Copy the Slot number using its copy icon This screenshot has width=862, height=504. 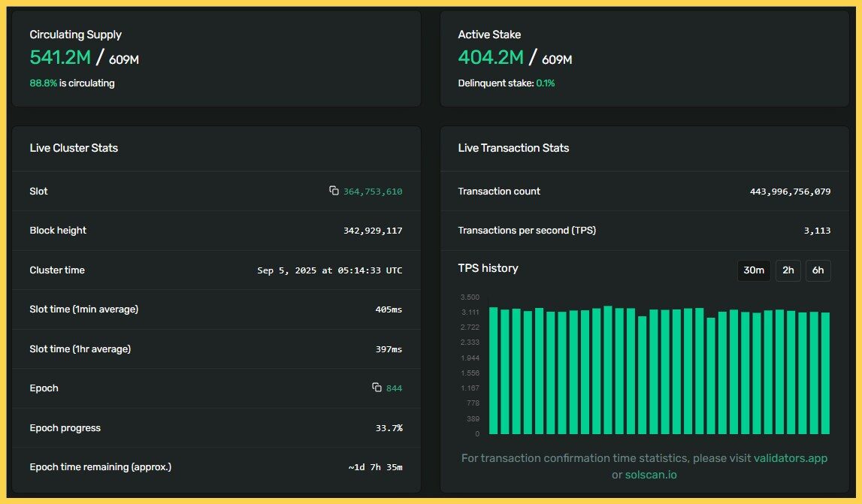point(334,191)
